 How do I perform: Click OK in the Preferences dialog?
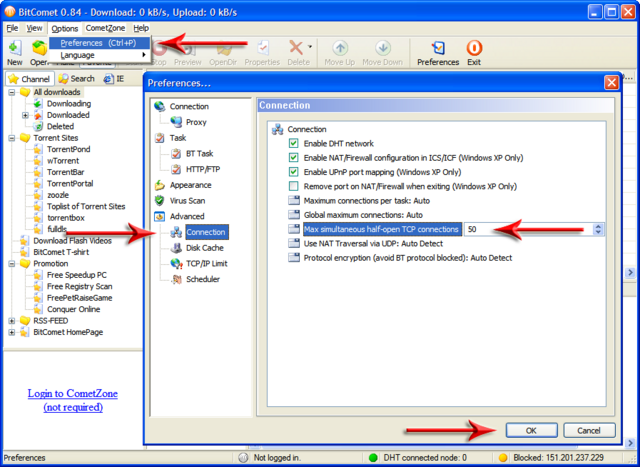click(x=531, y=430)
